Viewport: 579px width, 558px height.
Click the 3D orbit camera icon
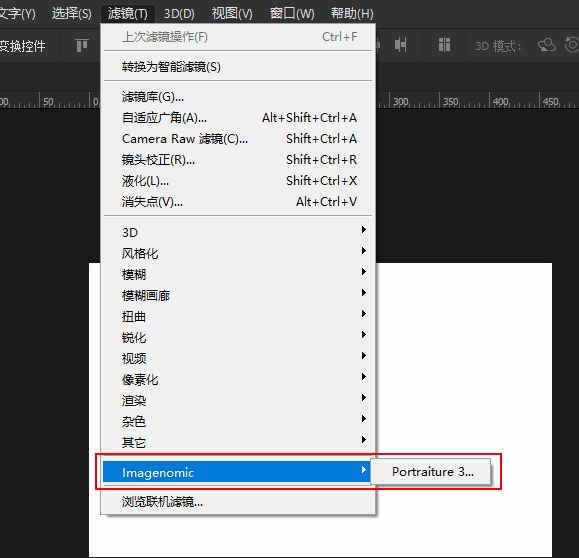(547, 45)
